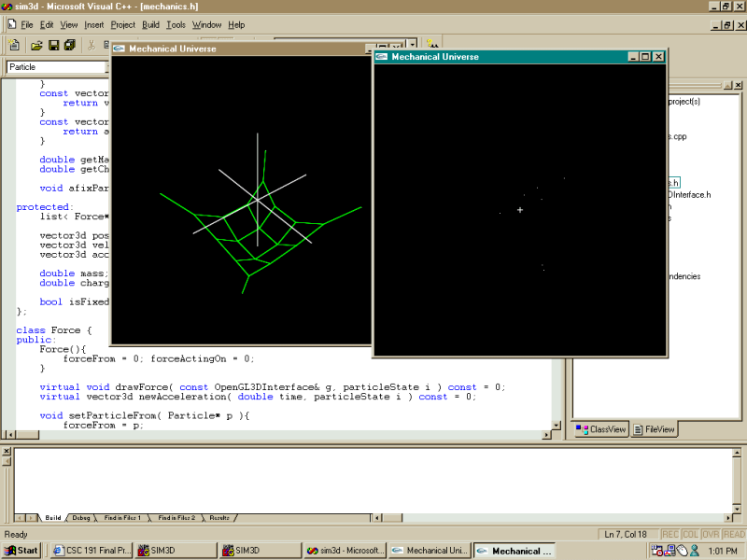747x560 pixels.
Task: Click the New Text File toolbar icon
Action: 14,45
